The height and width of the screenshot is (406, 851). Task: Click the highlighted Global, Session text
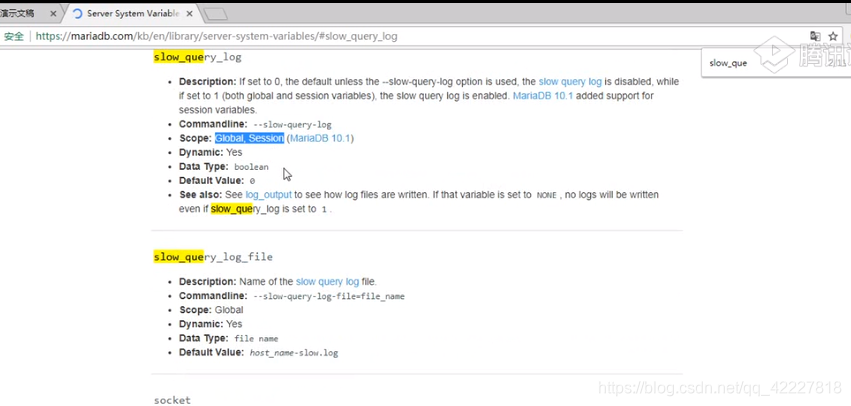pos(249,138)
